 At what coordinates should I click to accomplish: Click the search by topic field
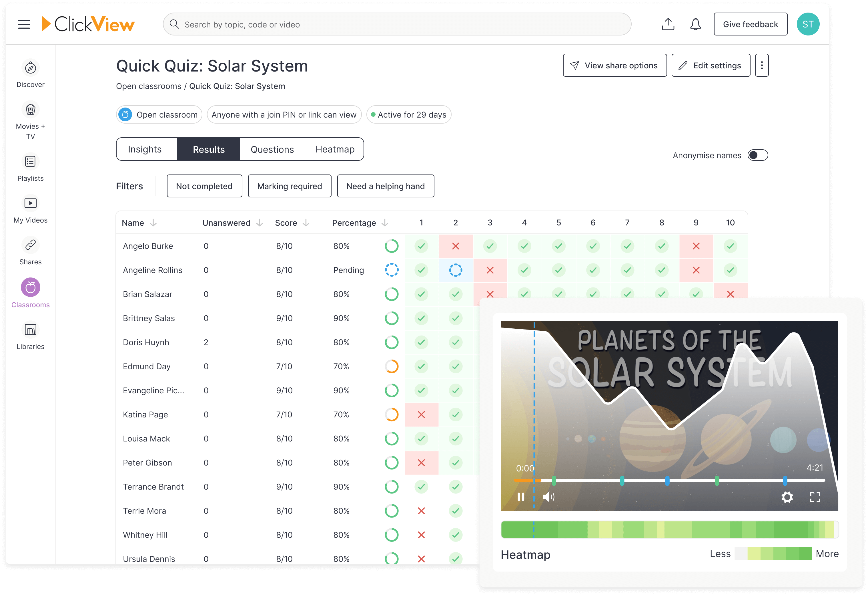397,24
